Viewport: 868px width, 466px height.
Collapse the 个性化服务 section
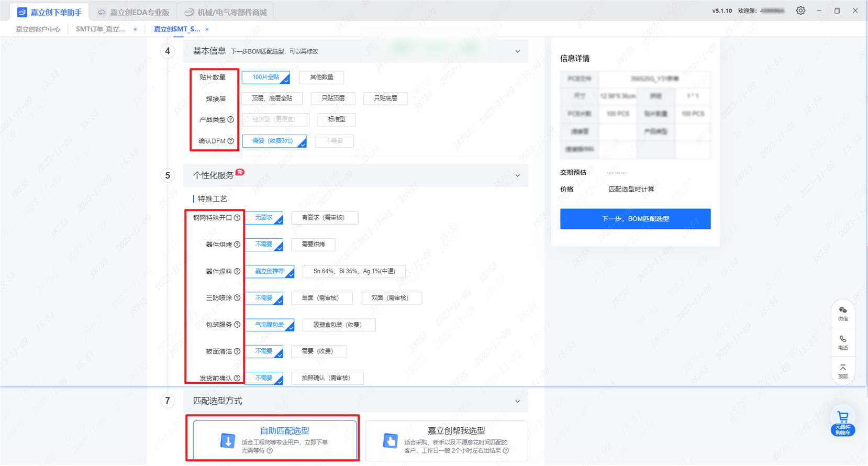coord(517,175)
